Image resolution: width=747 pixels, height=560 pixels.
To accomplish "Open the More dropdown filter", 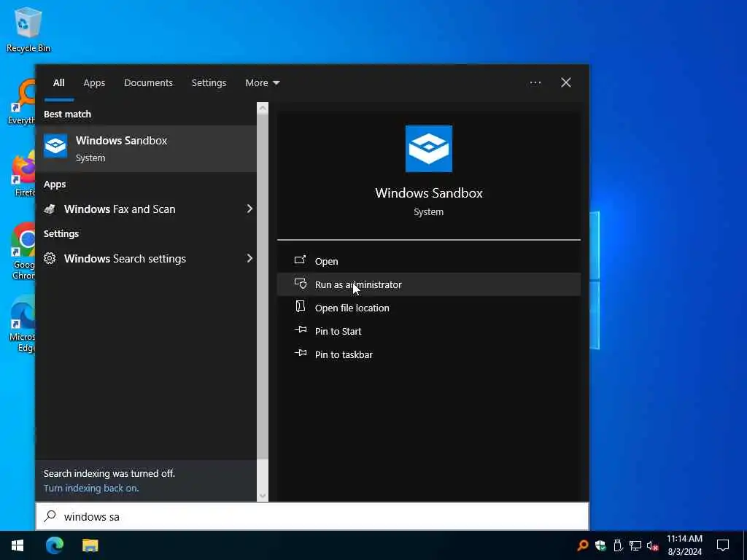I will (x=262, y=83).
